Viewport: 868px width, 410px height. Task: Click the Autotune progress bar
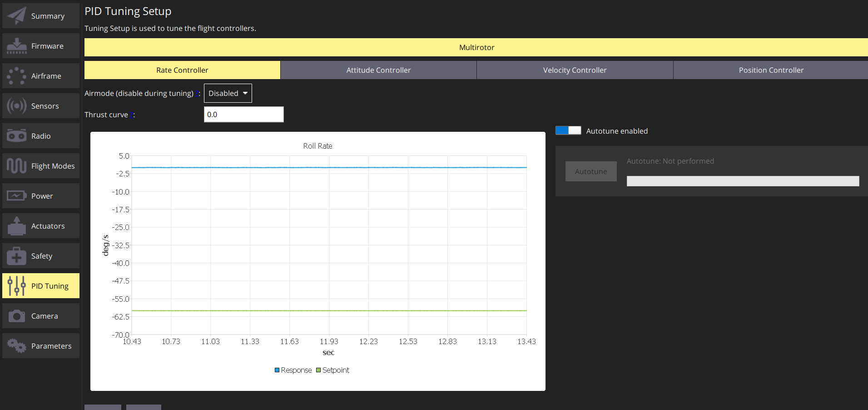tap(743, 181)
